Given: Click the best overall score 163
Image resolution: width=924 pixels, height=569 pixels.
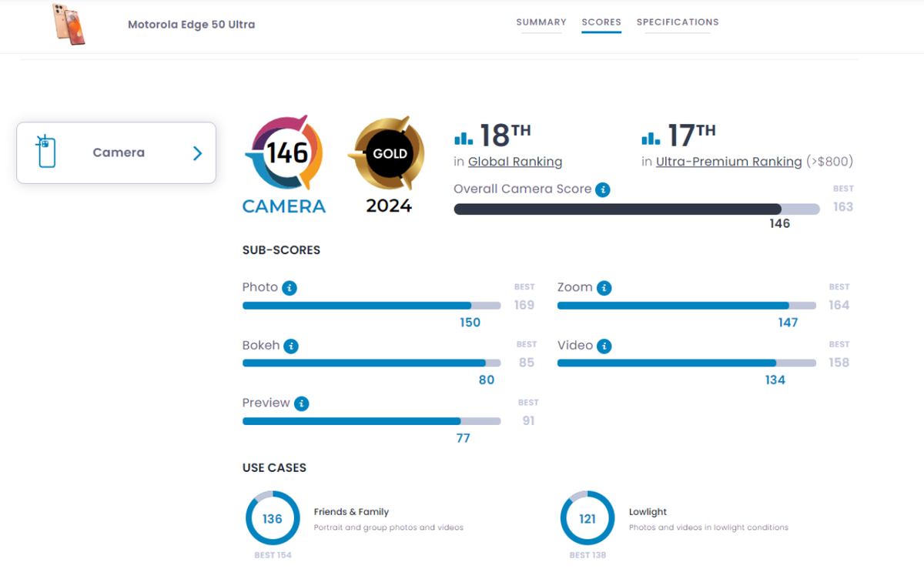Looking at the screenshot, I should [x=843, y=207].
